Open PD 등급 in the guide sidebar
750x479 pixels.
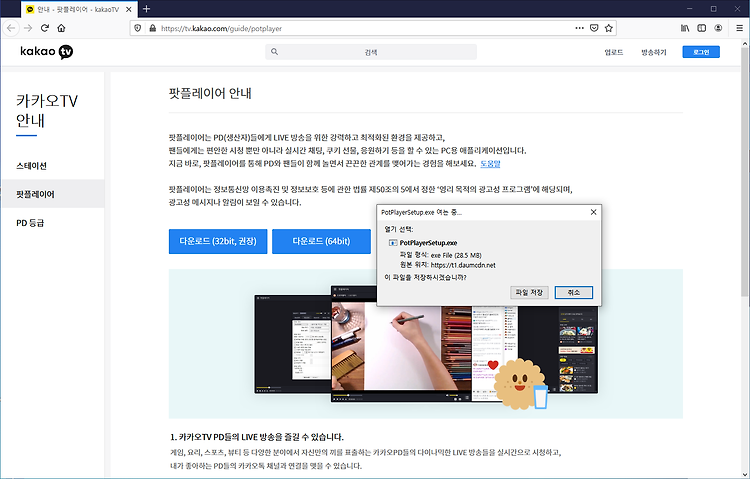coord(30,223)
